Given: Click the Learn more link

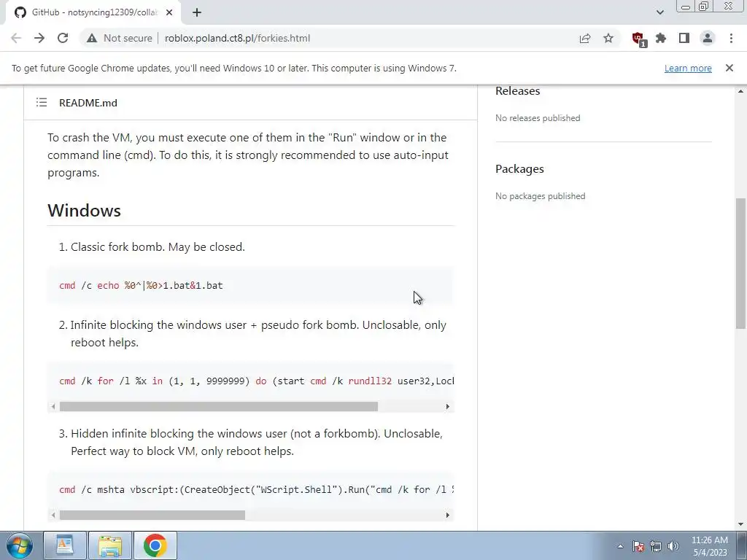Looking at the screenshot, I should [688, 68].
